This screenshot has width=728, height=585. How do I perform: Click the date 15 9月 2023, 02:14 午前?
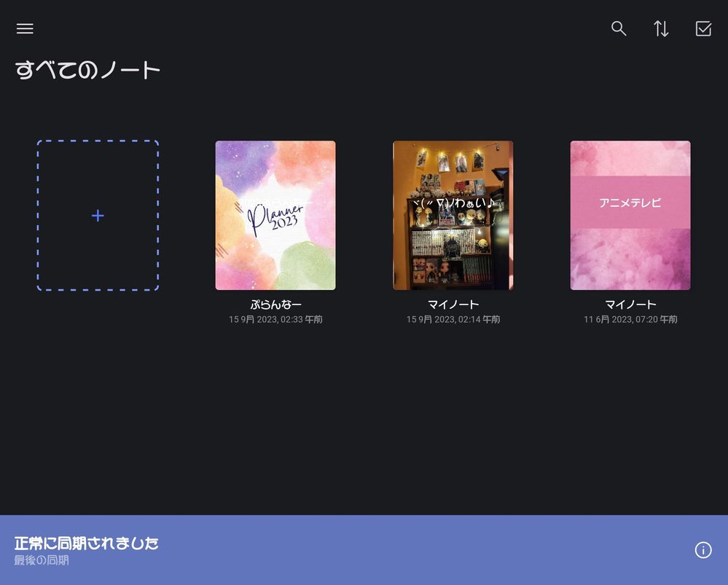pyautogui.click(x=453, y=319)
